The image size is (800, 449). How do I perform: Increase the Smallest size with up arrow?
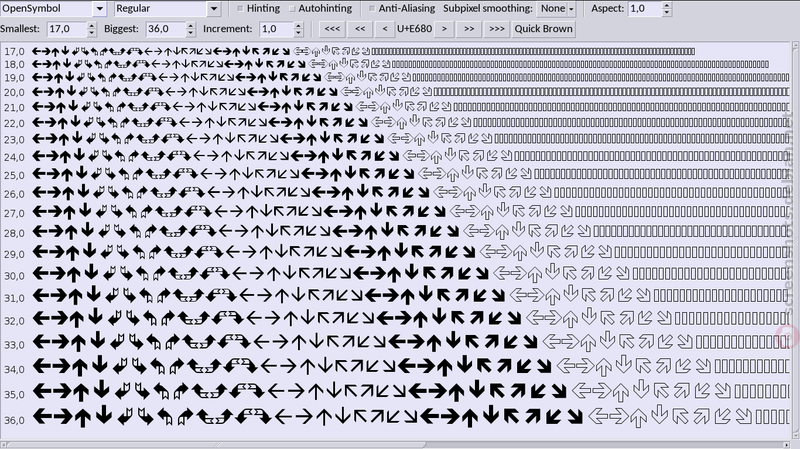(91, 26)
